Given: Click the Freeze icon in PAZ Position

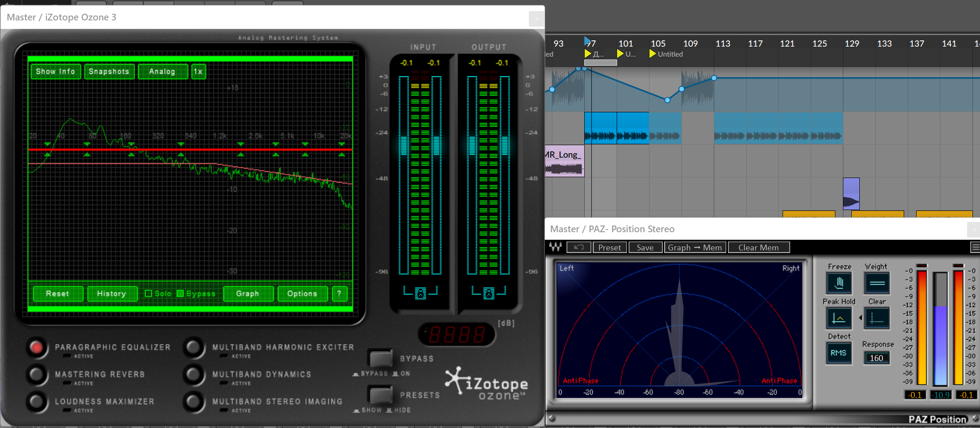Looking at the screenshot, I should [838, 283].
